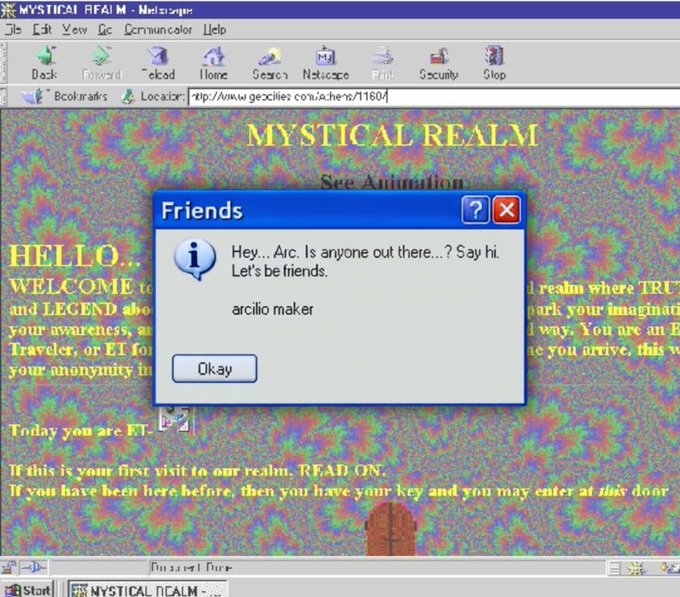Open the Communicator menu

(158, 29)
